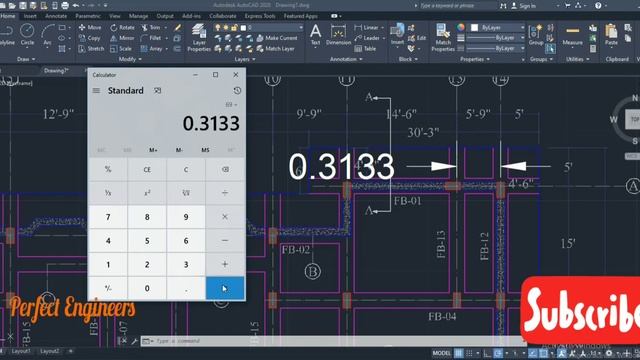Choose the Copy tool in Modify panel
Image resolution: width=640 pixels, height=360 pixels.
[x=89, y=38]
